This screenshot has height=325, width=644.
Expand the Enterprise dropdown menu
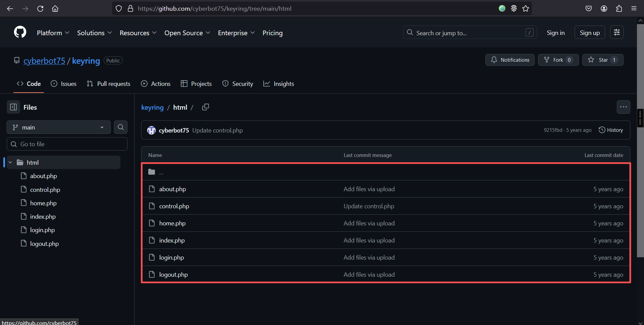click(236, 33)
